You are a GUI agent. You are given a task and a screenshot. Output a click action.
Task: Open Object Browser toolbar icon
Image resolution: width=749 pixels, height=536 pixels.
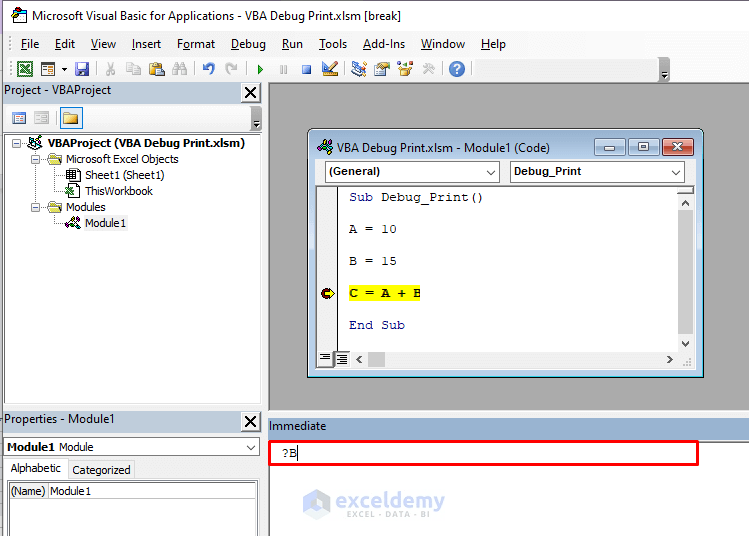click(405, 69)
